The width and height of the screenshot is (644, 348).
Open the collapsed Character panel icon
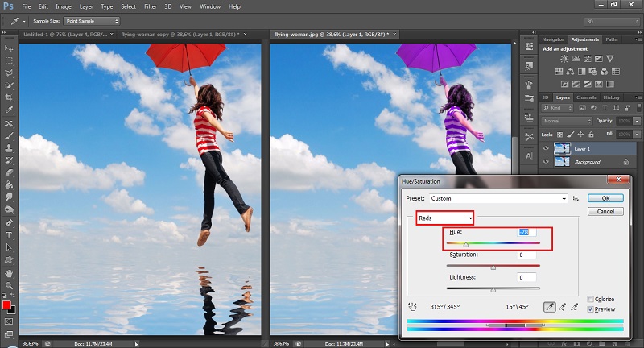tap(529, 156)
